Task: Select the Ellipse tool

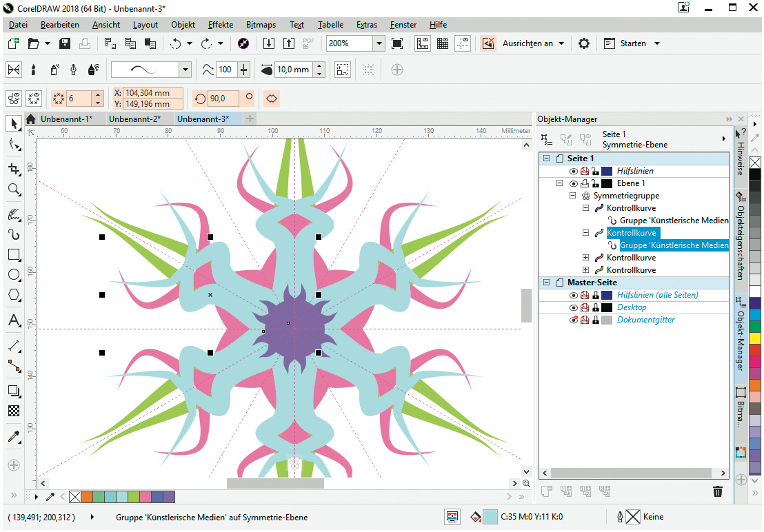Action: (x=13, y=275)
